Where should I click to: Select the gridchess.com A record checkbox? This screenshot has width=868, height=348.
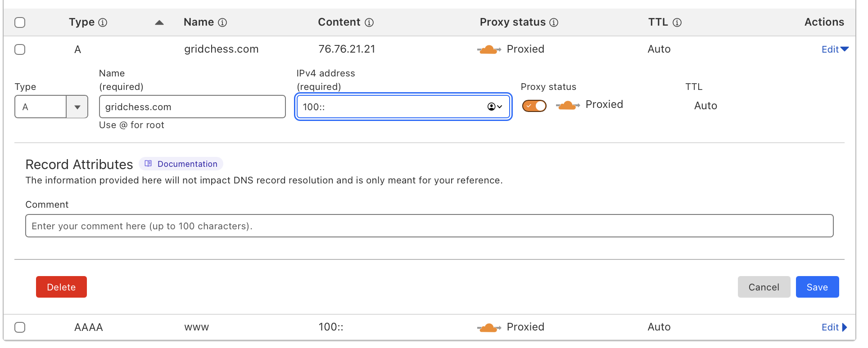20,49
